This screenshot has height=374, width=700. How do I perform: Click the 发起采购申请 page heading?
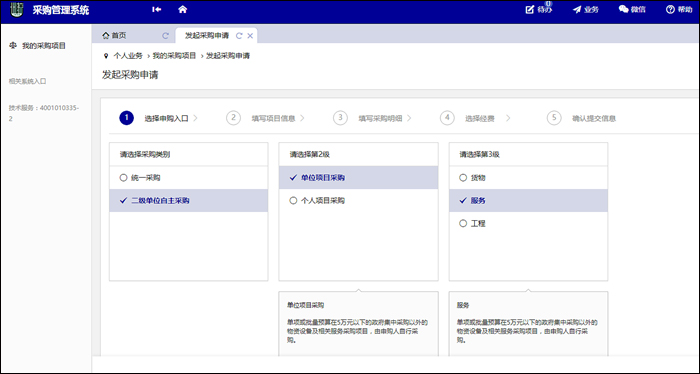point(130,75)
